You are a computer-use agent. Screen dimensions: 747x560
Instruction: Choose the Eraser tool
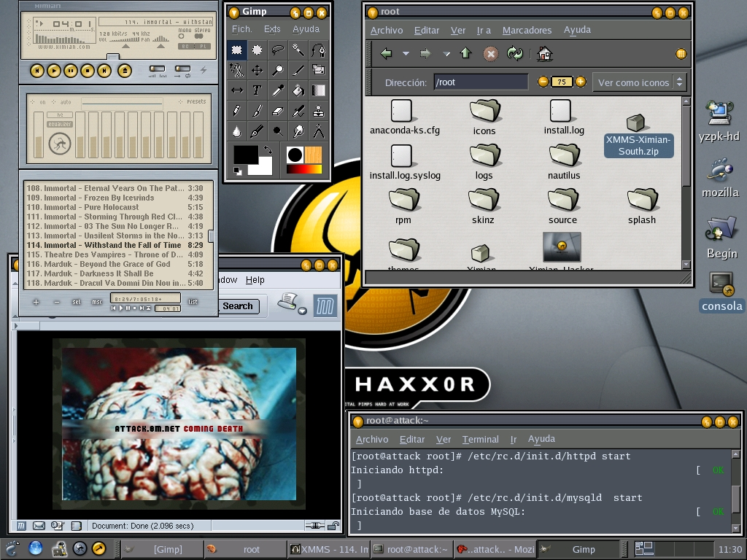click(277, 111)
